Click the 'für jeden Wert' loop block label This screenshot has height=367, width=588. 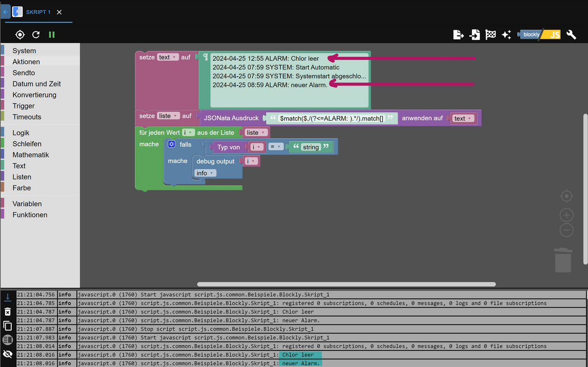159,132
